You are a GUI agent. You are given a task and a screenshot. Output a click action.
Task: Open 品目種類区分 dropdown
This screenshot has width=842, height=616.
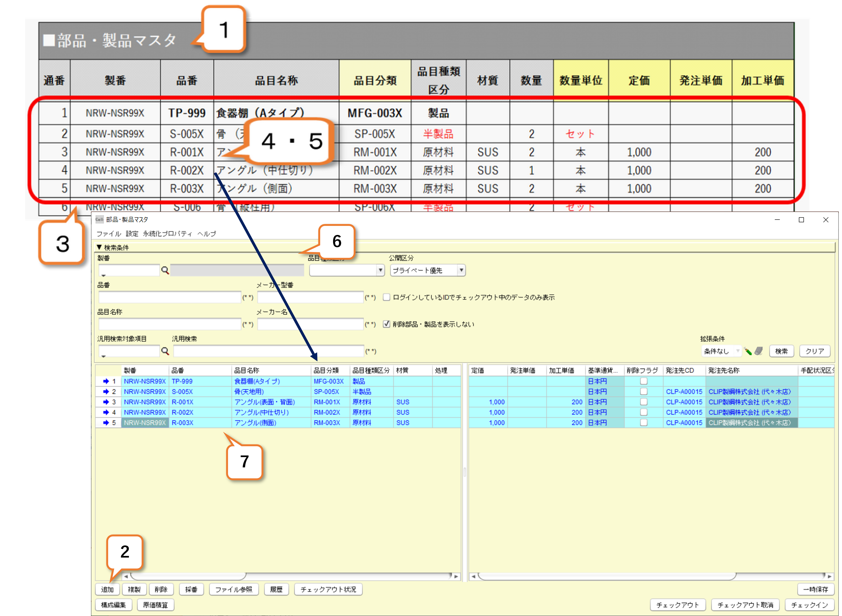(x=347, y=270)
